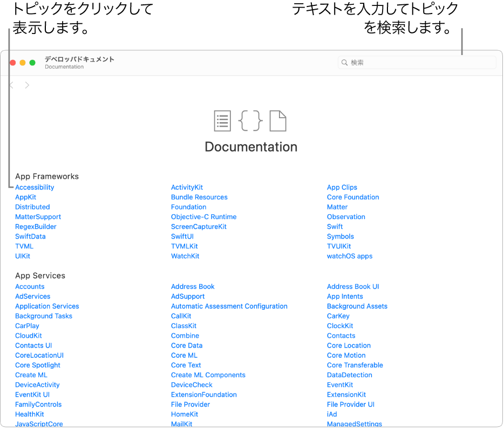Open the Accessibility topic

click(x=35, y=187)
